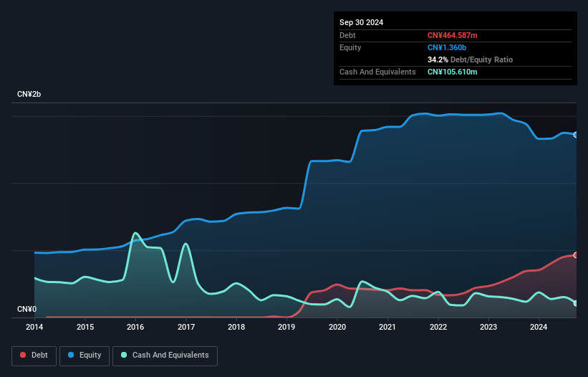Click the teal Cash And Equivalents legend dot
The image size is (588, 377).
pos(124,355)
